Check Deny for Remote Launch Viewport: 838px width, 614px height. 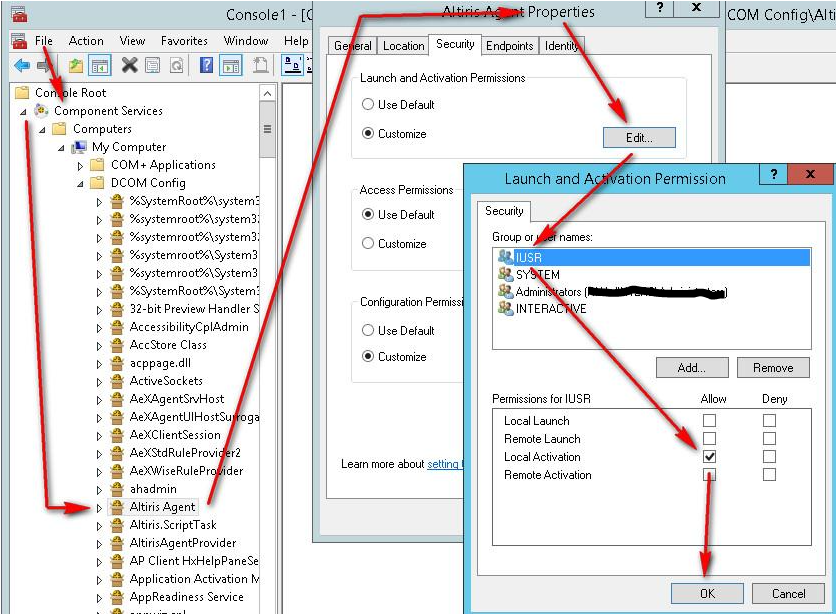pos(768,439)
